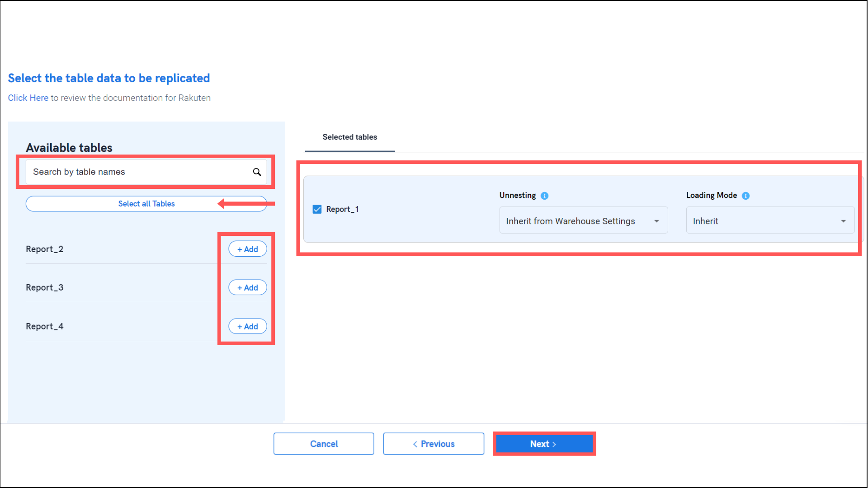Click the Loading Mode info icon
This screenshot has width=868, height=488.
[x=746, y=196]
